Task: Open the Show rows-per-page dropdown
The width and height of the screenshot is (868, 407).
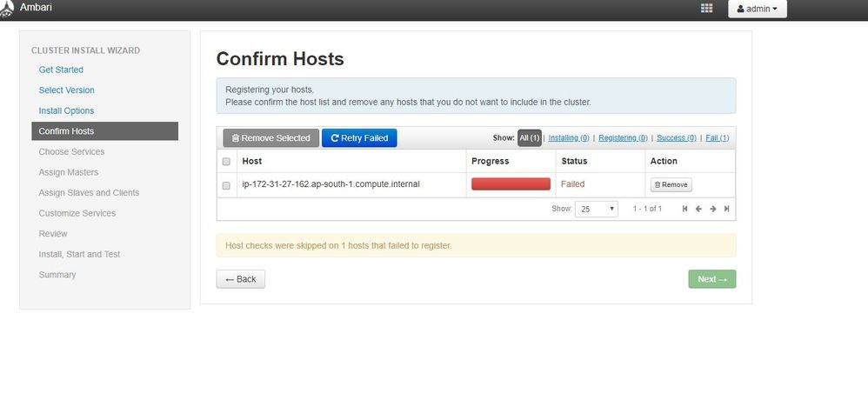Action: pos(596,209)
